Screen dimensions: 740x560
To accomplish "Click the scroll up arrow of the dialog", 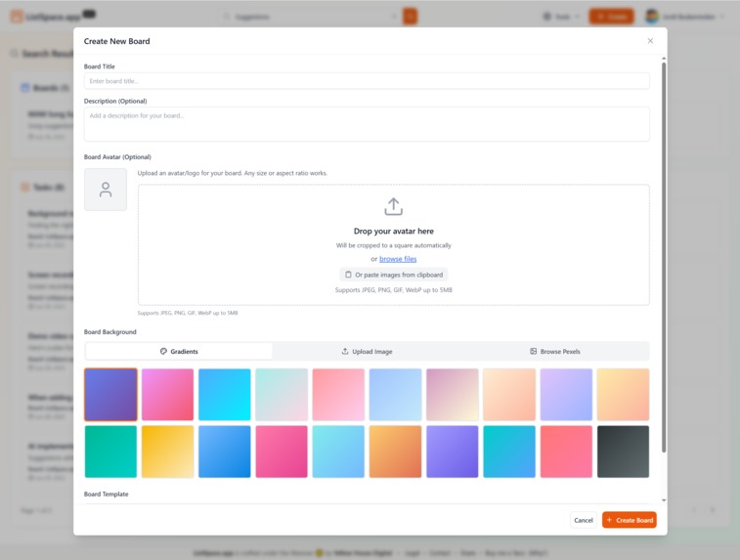I will [x=664, y=59].
